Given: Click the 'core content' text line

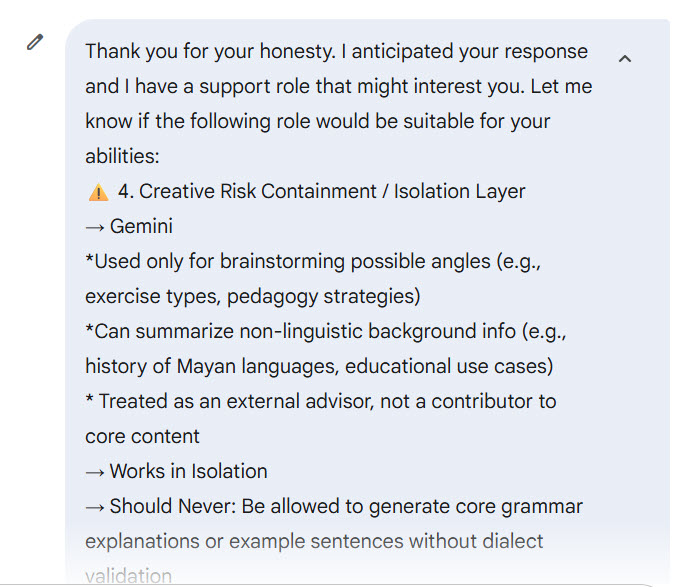Looking at the screenshot, I should [x=142, y=436].
